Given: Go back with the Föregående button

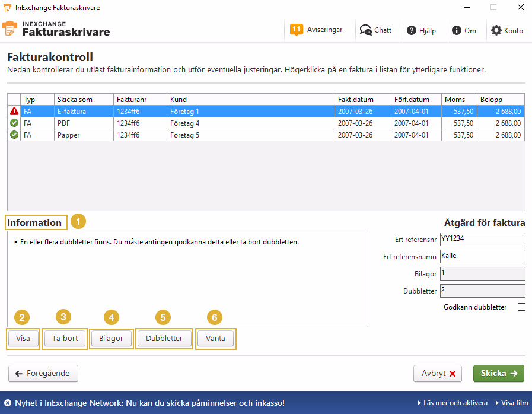Looking at the screenshot, I should [43, 373].
